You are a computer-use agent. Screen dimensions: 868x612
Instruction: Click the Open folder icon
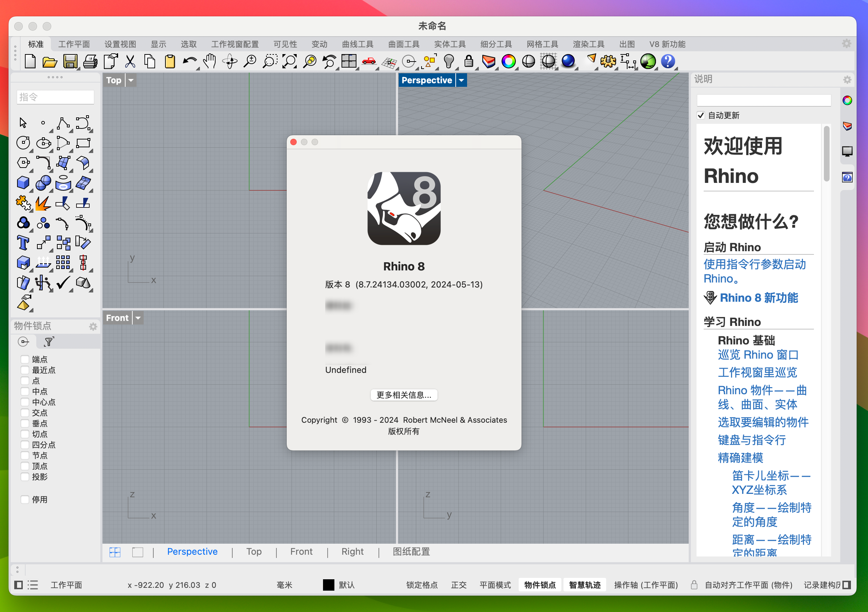pyautogui.click(x=50, y=61)
